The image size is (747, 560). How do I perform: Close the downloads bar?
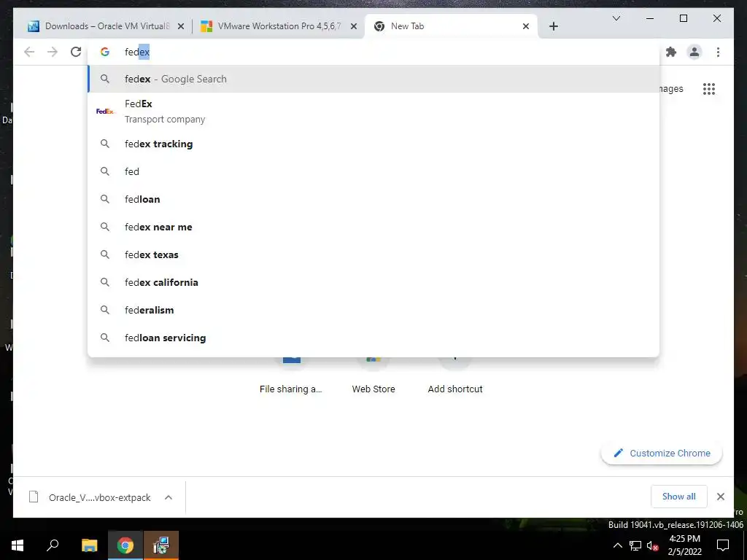pos(720,497)
